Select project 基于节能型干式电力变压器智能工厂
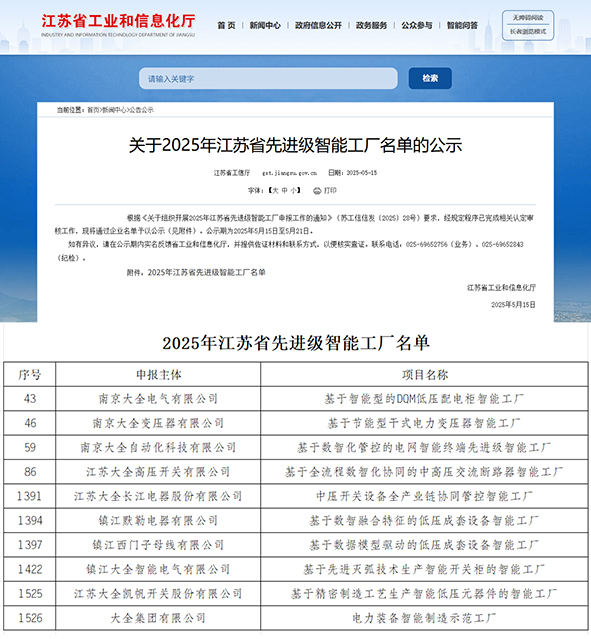Viewport: 591px width, 639px height. click(x=424, y=423)
